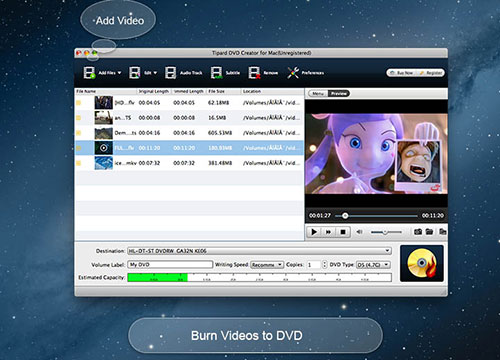Open the DVD Type dropdown
This screenshot has height=360, width=500.
pyautogui.click(x=373, y=265)
